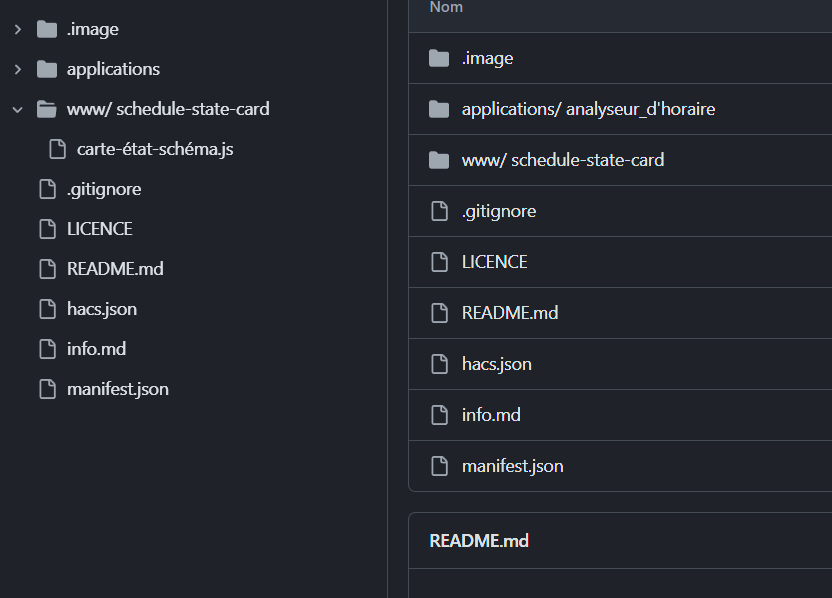Viewport: 832px width, 598px height.
Task: Click the file icon next to hacs.json in file list
Action: pyautogui.click(x=439, y=364)
